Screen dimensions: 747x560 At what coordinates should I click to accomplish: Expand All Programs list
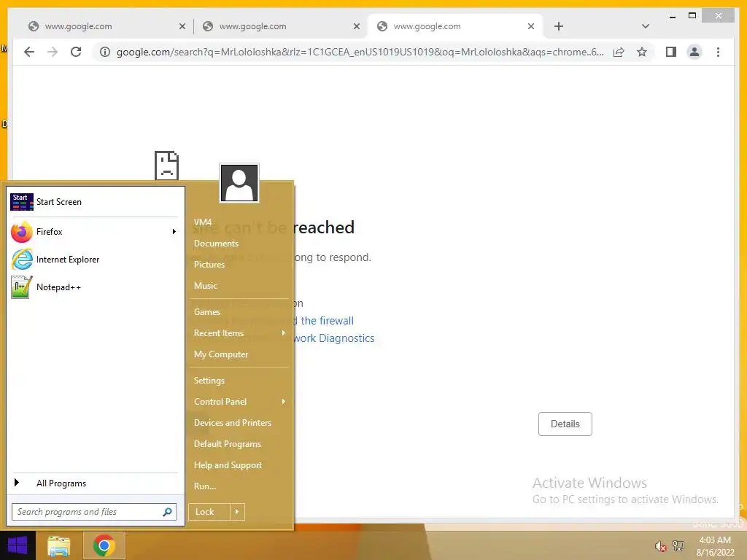[96, 483]
